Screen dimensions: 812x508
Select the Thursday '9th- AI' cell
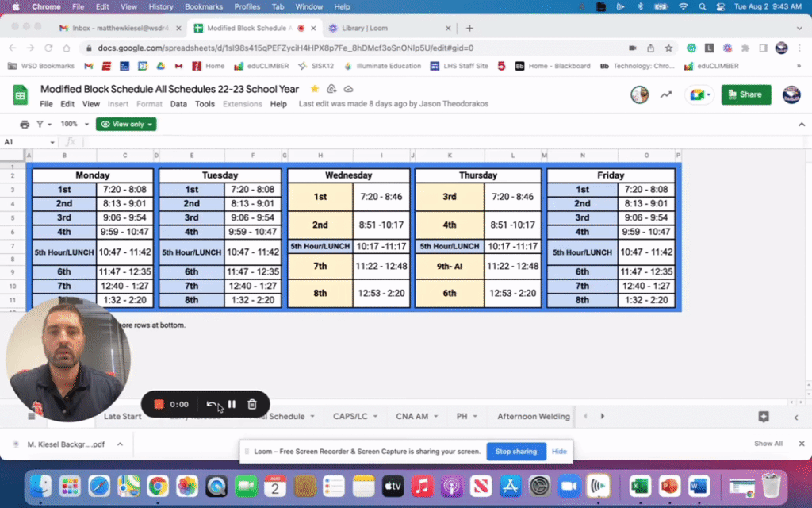pyautogui.click(x=450, y=267)
